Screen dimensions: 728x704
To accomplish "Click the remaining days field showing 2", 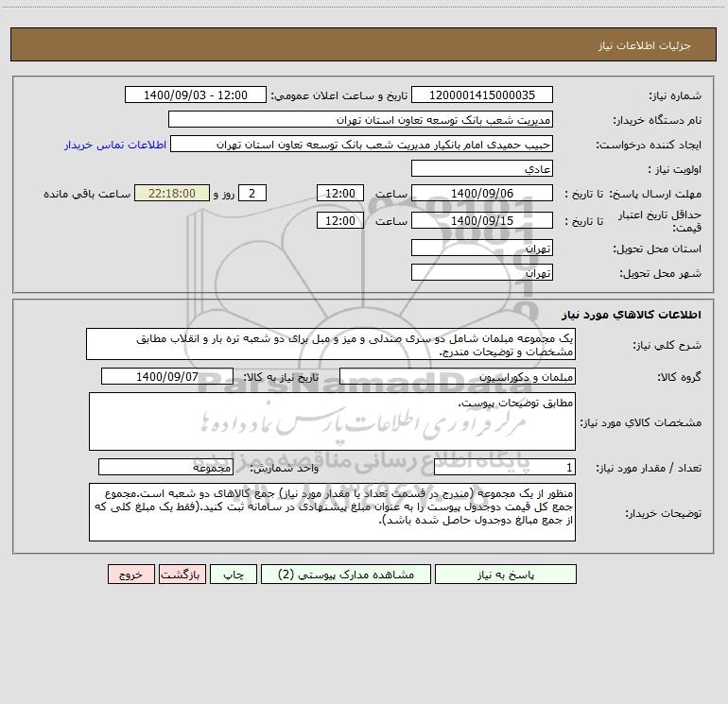I will coord(252,193).
